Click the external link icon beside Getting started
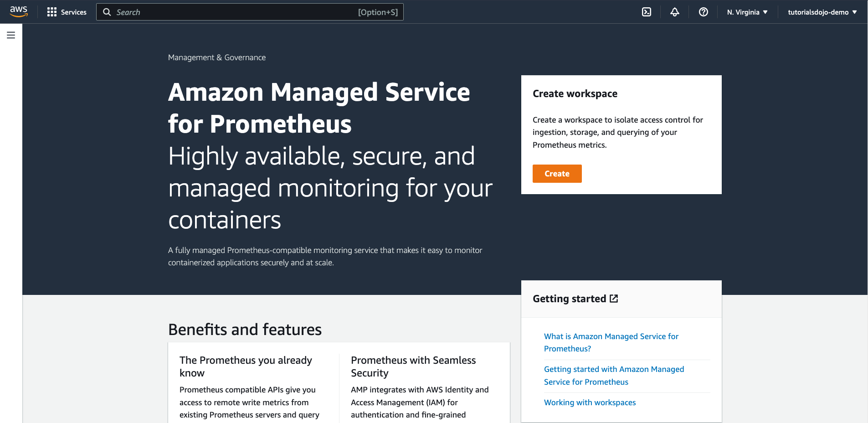The height and width of the screenshot is (423, 868). click(614, 299)
